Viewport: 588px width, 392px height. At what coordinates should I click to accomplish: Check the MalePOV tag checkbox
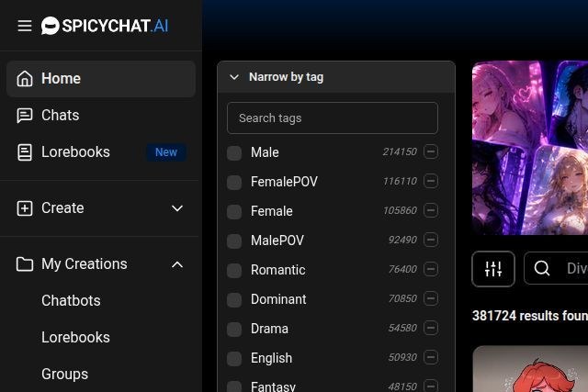coord(234,241)
